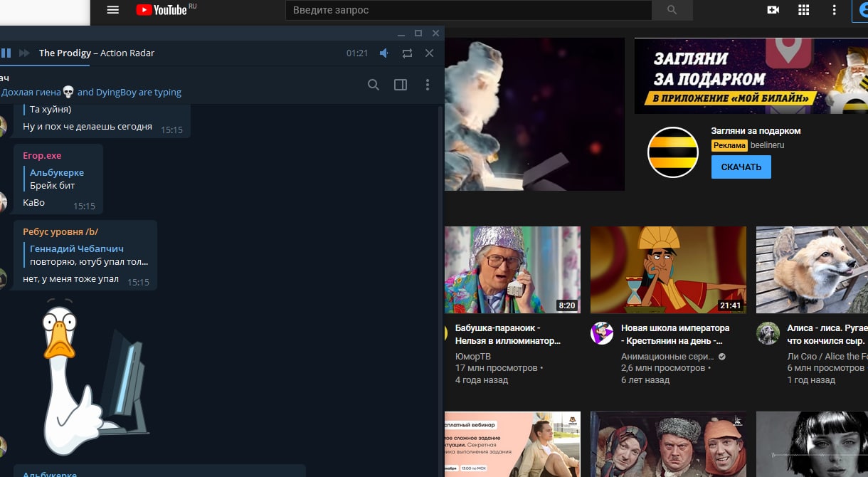Open sender name Альбукерке at bottom
Viewport: 868px width, 477px height.
click(50, 474)
